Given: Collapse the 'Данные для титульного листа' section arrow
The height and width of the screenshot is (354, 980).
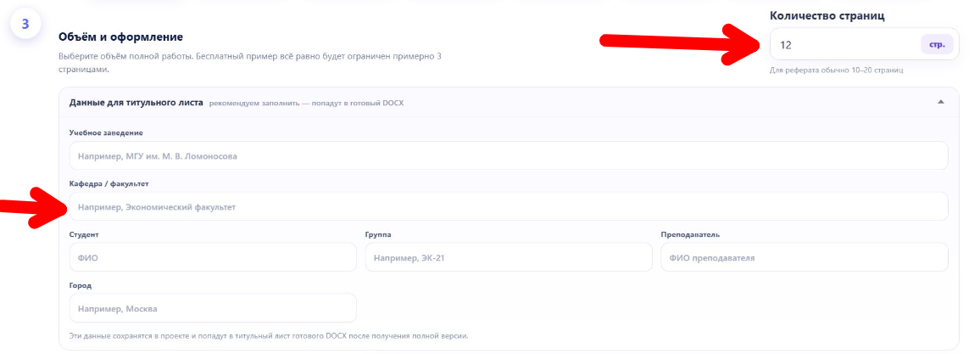Looking at the screenshot, I should pyautogui.click(x=941, y=102).
